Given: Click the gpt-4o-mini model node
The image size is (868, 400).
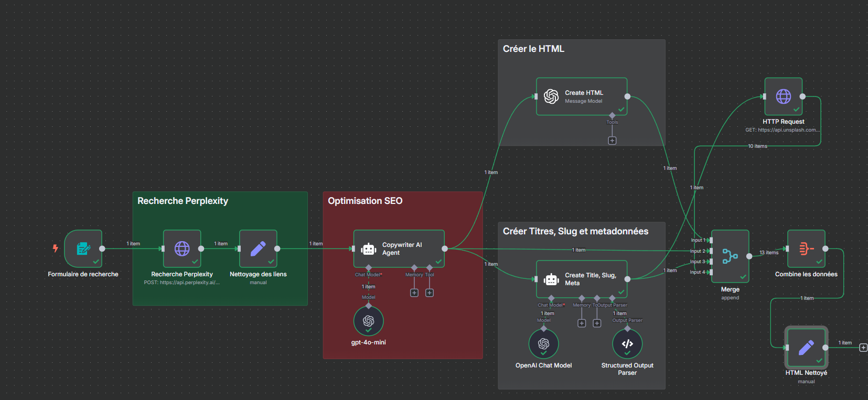Looking at the screenshot, I should click(368, 321).
